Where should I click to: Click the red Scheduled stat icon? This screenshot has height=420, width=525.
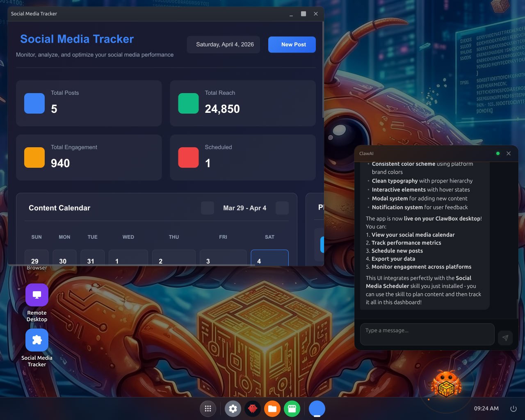pos(188,157)
